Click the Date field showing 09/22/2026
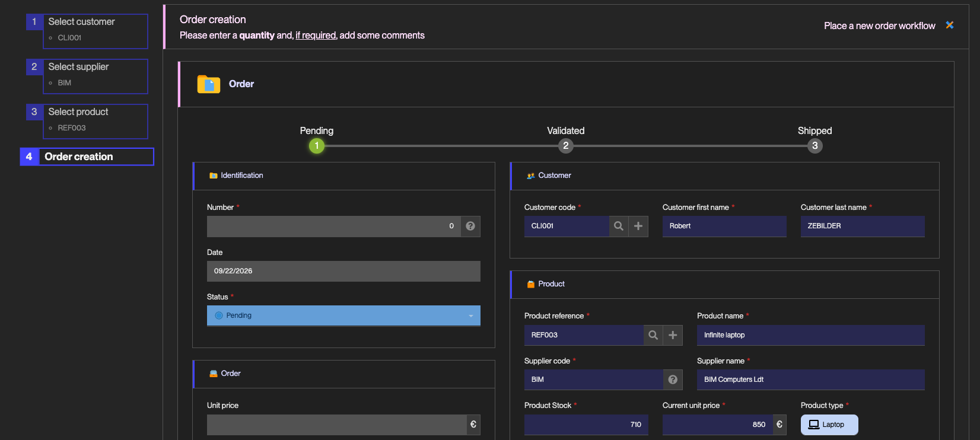The height and width of the screenshot is (440, 980). point(343,271)
